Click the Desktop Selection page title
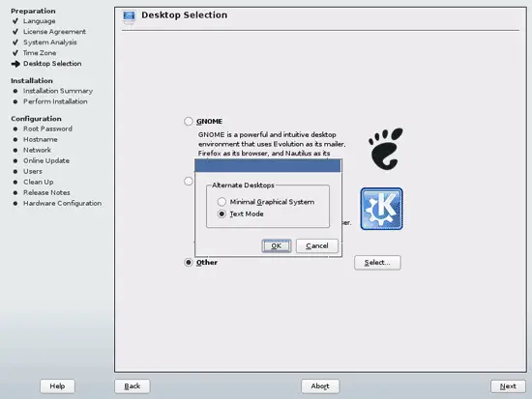This screenshot has width=532, height=399. coord(185,15)
